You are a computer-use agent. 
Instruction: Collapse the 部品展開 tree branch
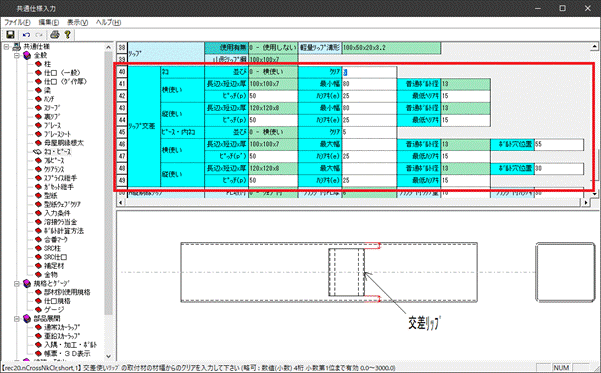[x=17, y=319]
